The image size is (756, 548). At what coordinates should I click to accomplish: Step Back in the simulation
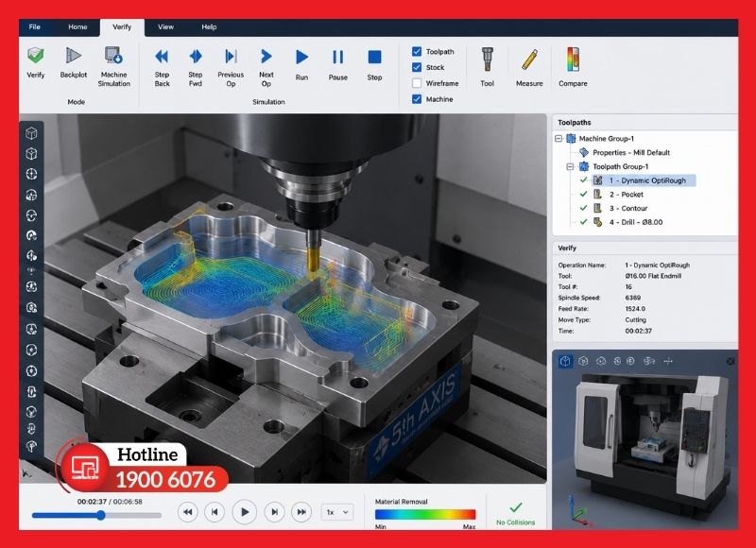pyautogui.click(x=162, y=57)
